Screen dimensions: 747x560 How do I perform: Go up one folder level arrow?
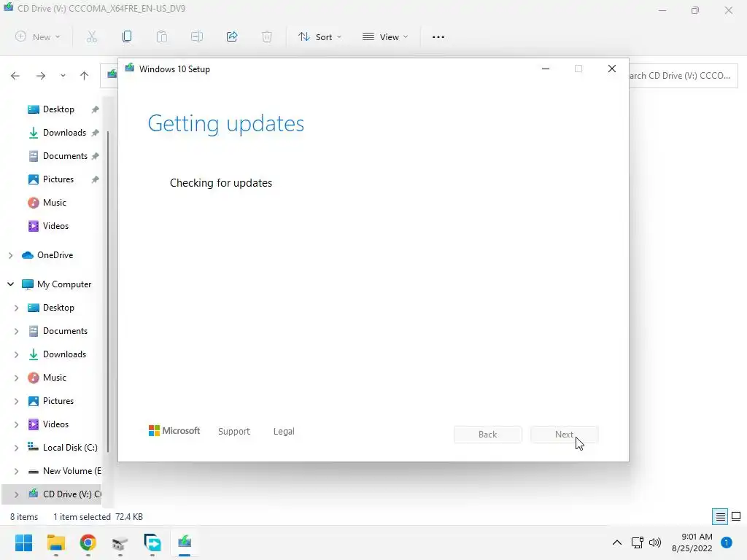click(85, 76)
